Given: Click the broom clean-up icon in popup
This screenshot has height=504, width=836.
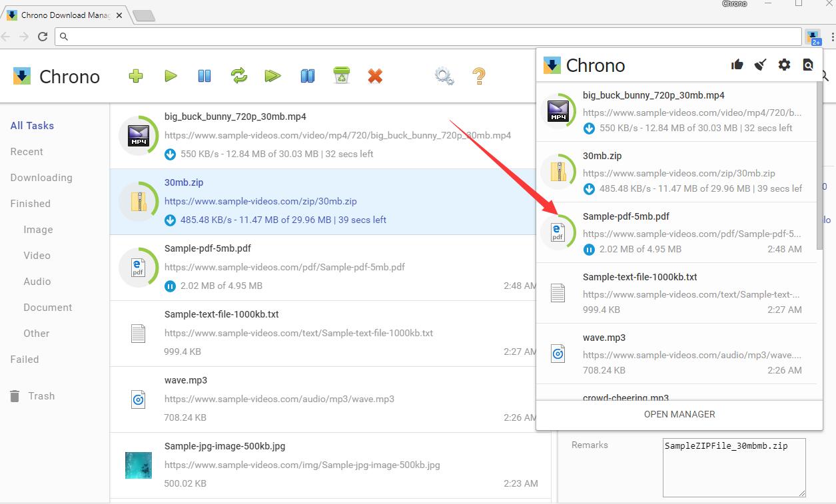Looking at the screenshot, I should click(760, 65).
